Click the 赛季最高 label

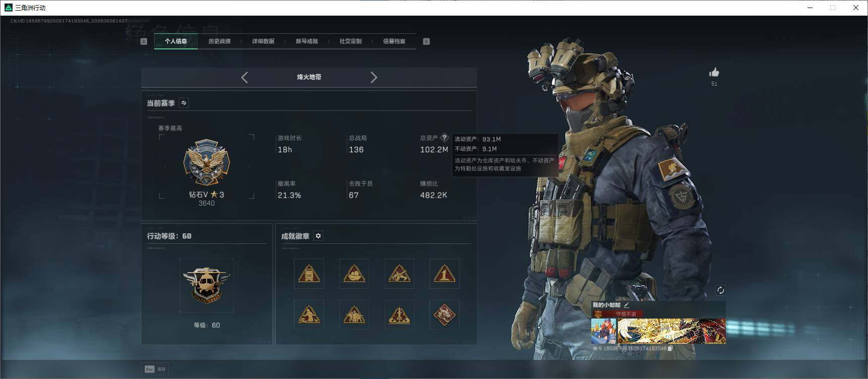pos(170,128)
